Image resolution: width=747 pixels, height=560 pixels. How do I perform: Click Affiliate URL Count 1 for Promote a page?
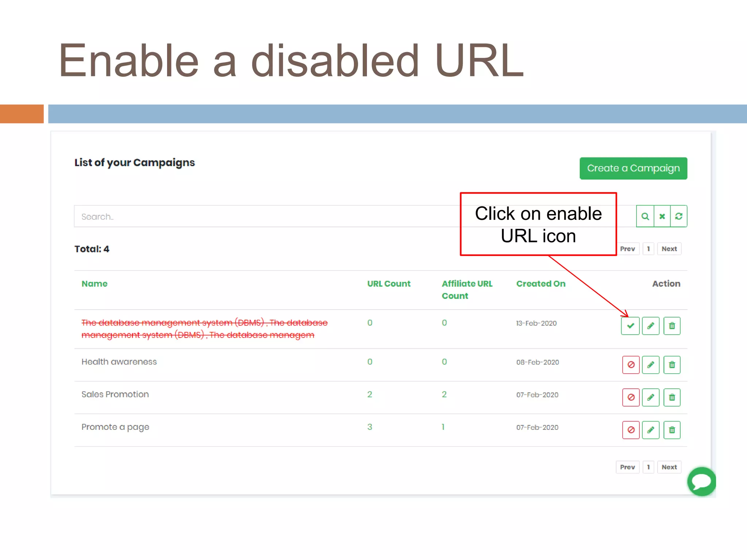[x=443, y=427]
